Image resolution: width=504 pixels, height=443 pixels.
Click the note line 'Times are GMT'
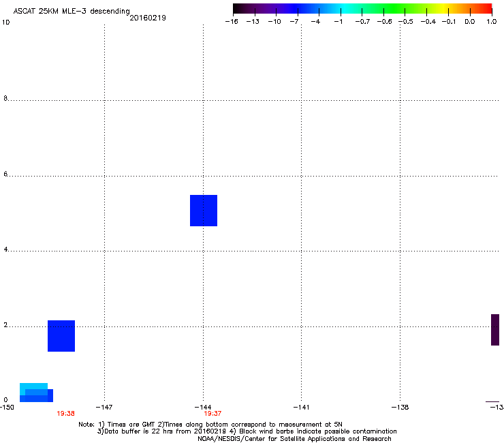click(131, 425)
